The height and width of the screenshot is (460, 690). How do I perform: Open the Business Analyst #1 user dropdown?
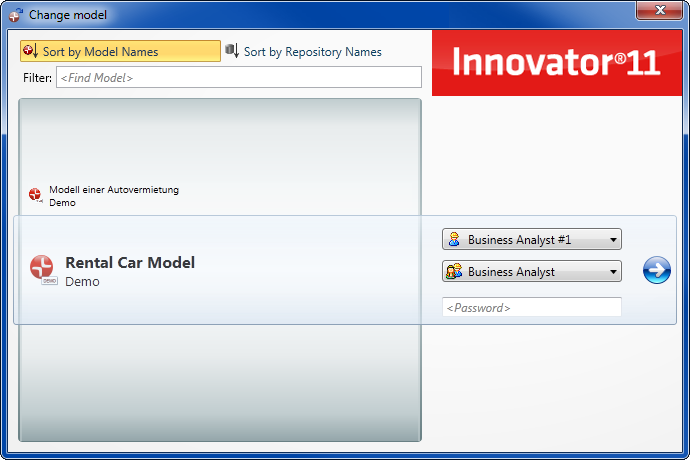(531, 240)
